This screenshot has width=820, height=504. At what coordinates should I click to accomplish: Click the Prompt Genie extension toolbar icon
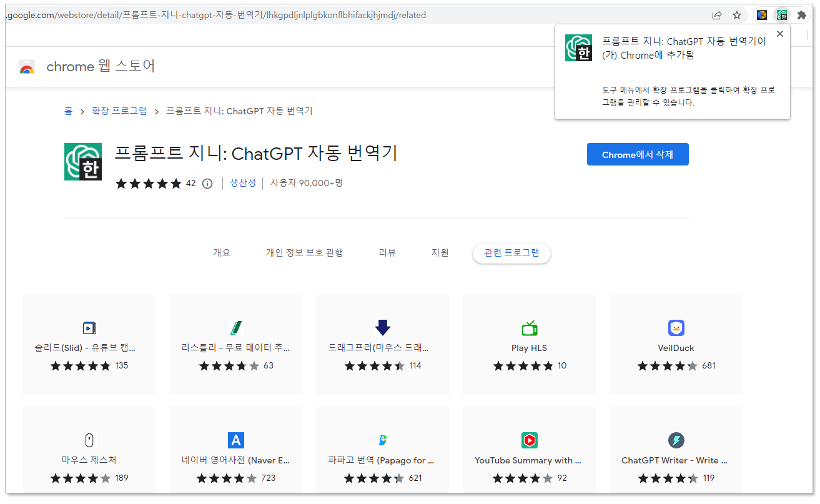click(781, 15)
